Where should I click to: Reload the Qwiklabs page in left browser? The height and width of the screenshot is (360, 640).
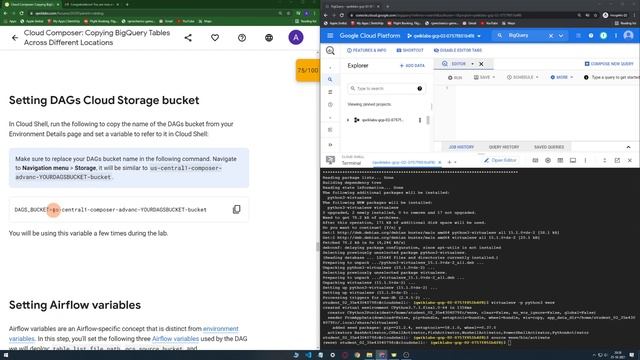click(21, 13)
